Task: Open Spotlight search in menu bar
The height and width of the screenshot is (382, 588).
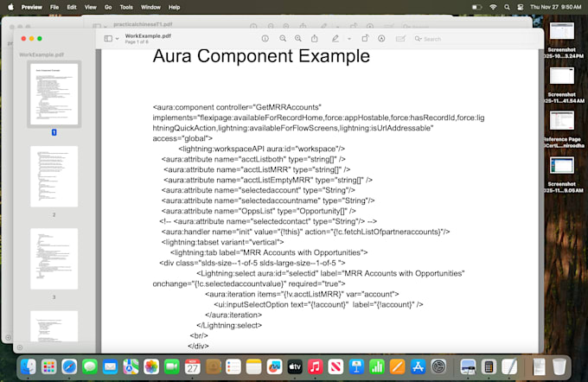Action: coord(507,7)
